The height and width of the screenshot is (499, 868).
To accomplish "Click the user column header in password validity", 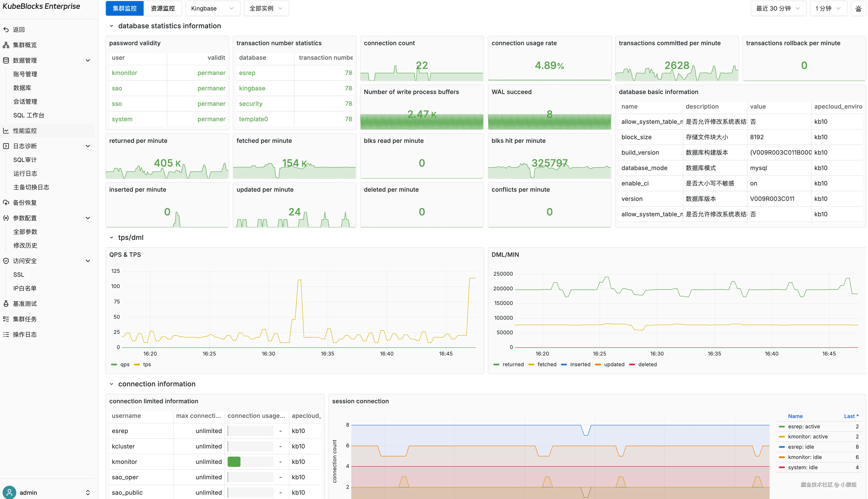I will point(118,58).
